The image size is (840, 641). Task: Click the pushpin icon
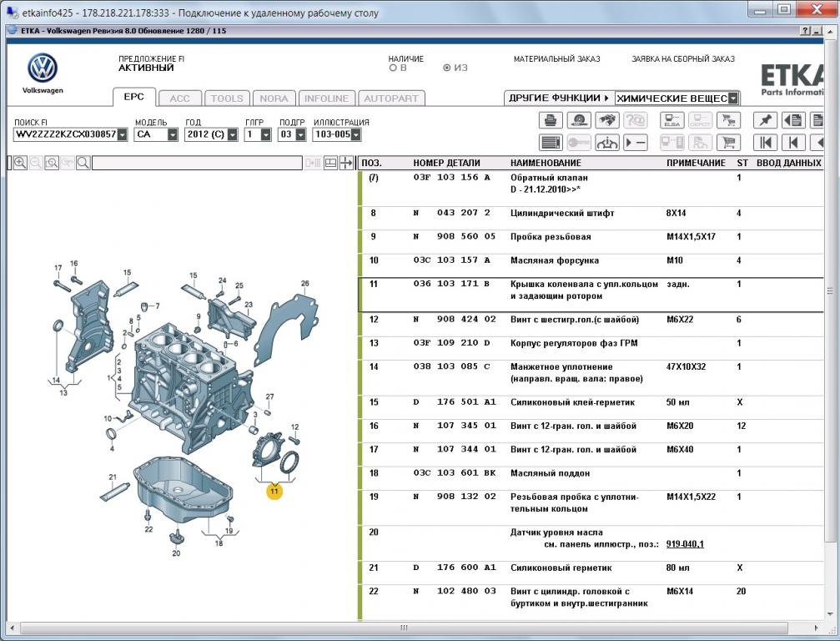765,120
